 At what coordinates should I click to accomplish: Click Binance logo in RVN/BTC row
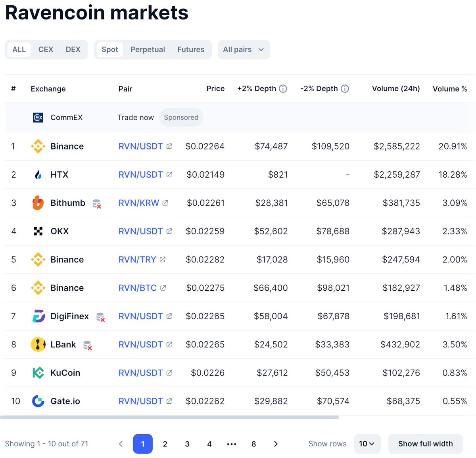point(38,288)
